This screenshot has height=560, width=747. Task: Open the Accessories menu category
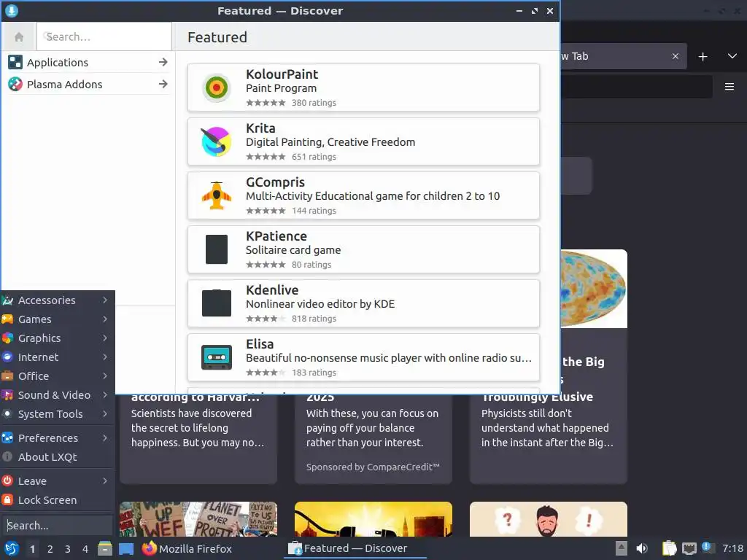[x=57, y=300]
